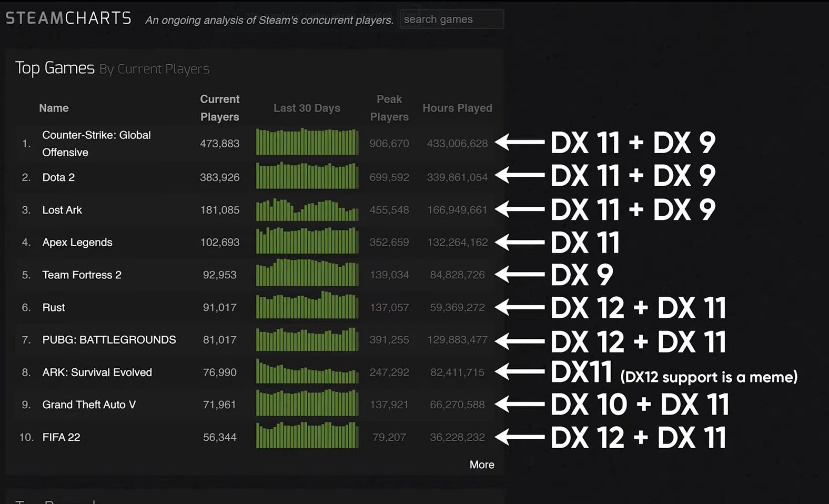
Task: Select the ARK 30-day player chart
Action: (307, 371)
